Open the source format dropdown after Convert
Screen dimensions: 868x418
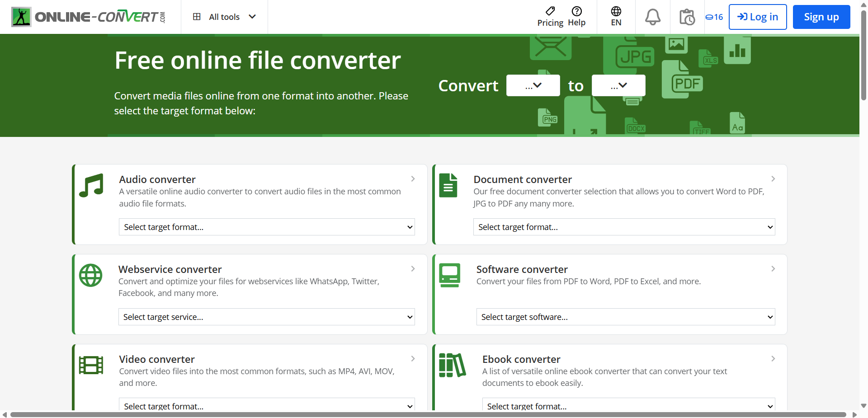[x=533, y=85]
